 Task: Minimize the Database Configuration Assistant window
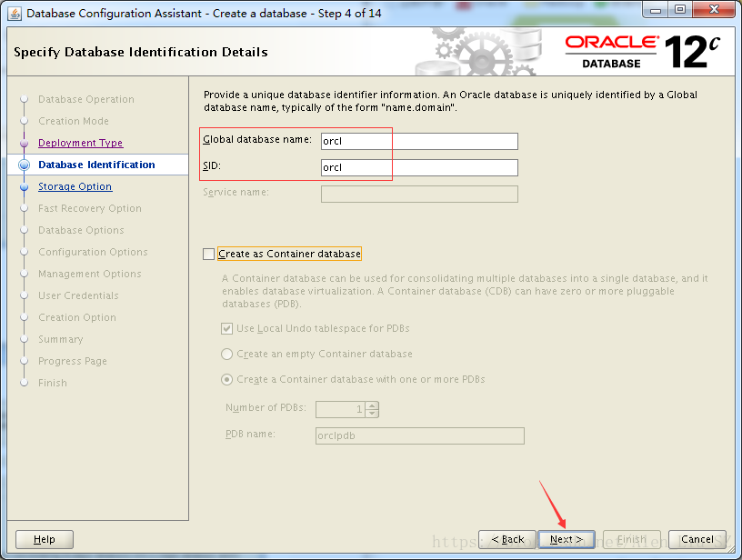[x=656, y=10]
